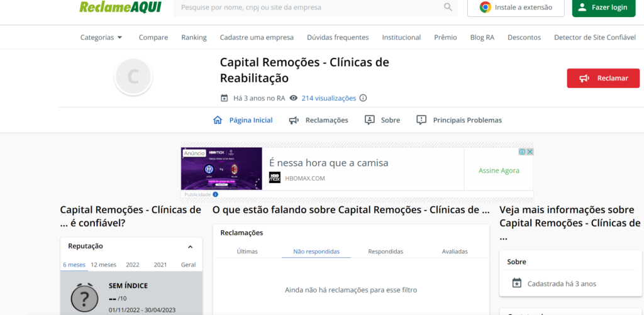Switch to Respondidas complaints filter

386,251
